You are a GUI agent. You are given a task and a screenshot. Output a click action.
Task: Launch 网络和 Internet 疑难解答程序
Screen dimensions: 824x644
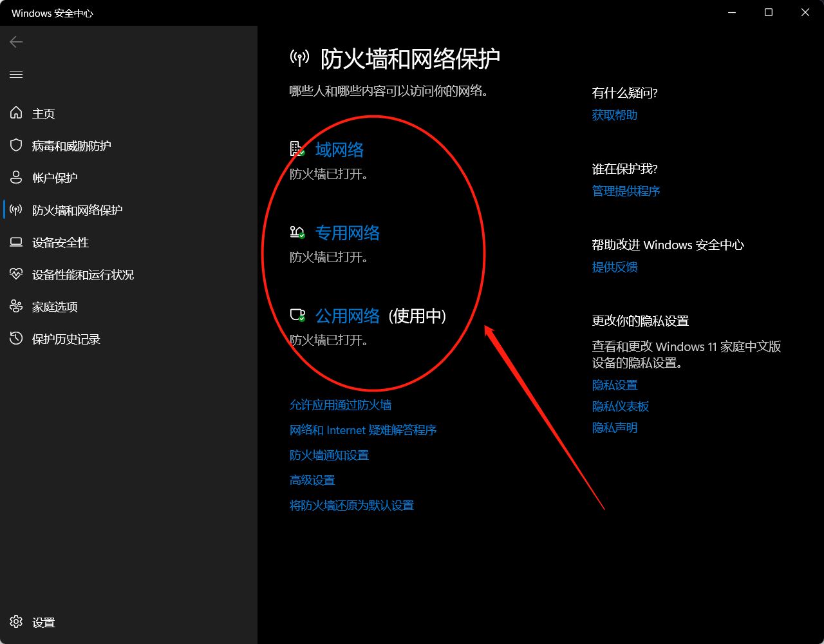pos(363,430)
